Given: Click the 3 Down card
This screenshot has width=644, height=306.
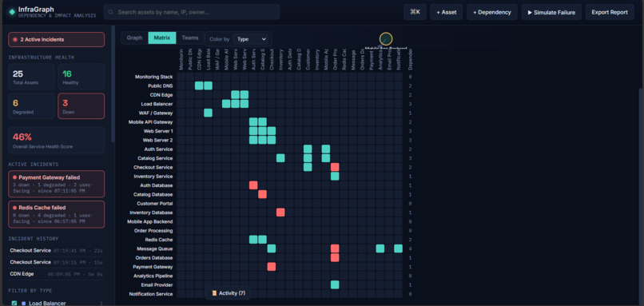Looking at the screenshot, I should 81,106.
